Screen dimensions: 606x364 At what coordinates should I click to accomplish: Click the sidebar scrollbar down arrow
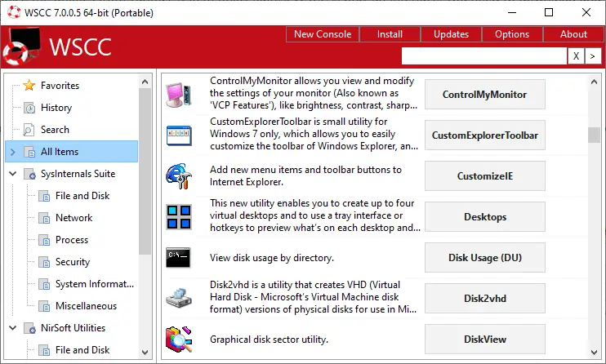pos(145,352)
